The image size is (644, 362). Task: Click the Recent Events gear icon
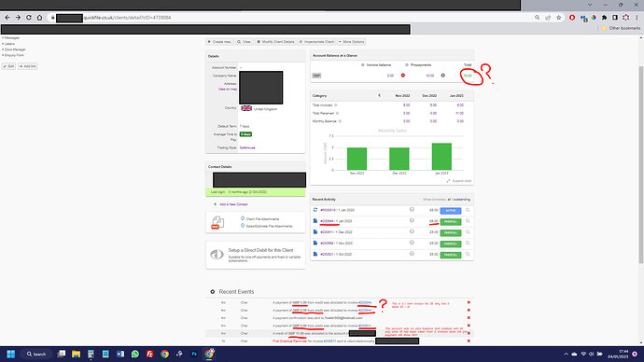(213, 292)
